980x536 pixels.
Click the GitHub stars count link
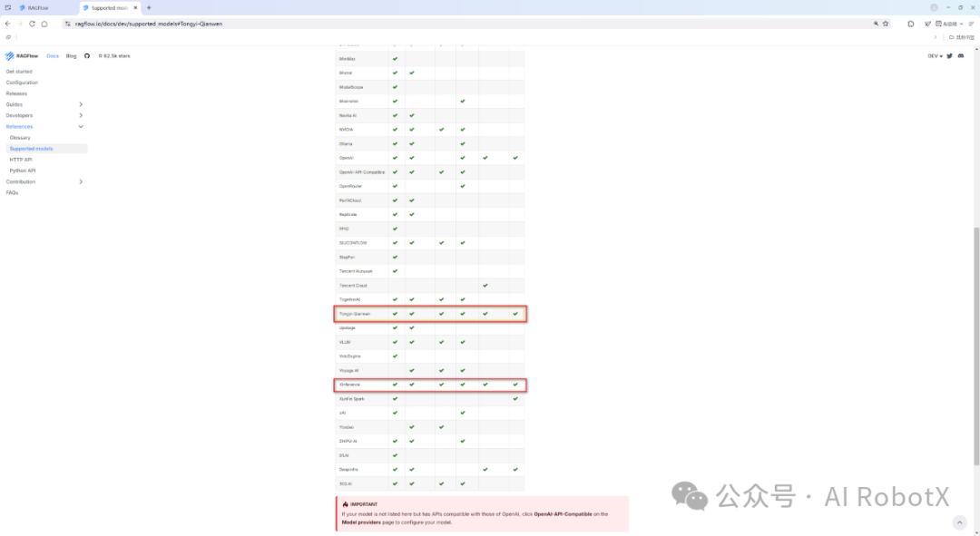coord(114,56)
